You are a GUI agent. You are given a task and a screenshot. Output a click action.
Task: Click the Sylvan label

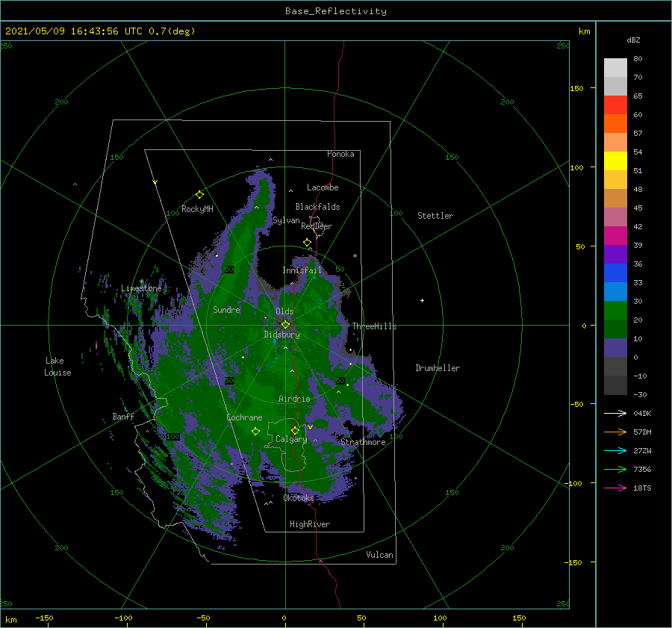click(x=286, y=220)
